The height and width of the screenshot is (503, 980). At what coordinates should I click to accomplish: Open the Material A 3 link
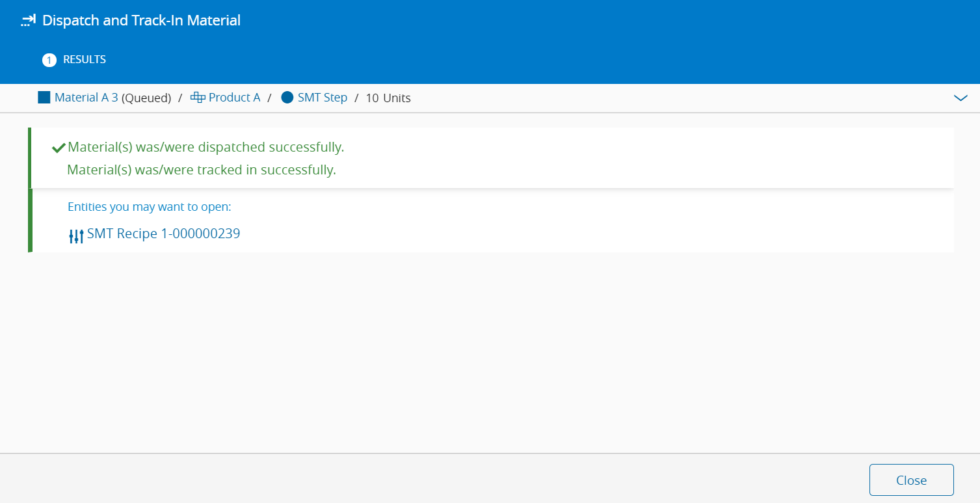pyautogui.click(x=86, y=98)
